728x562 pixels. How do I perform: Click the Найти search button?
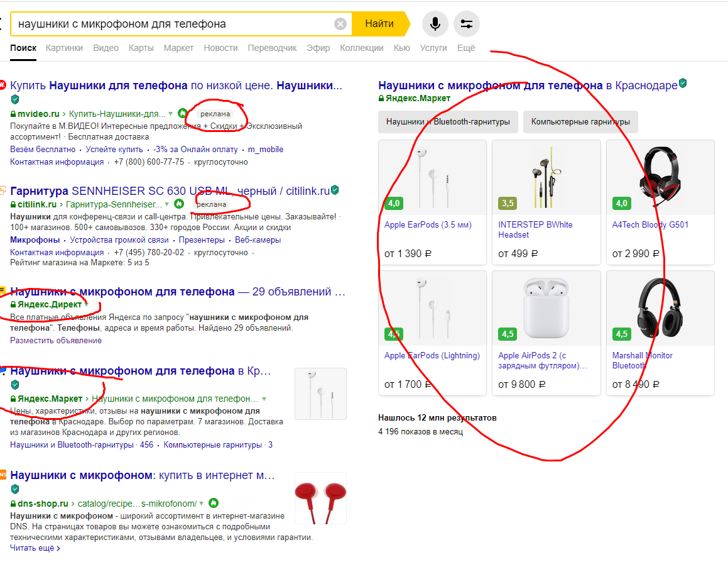tap(379, 24)
